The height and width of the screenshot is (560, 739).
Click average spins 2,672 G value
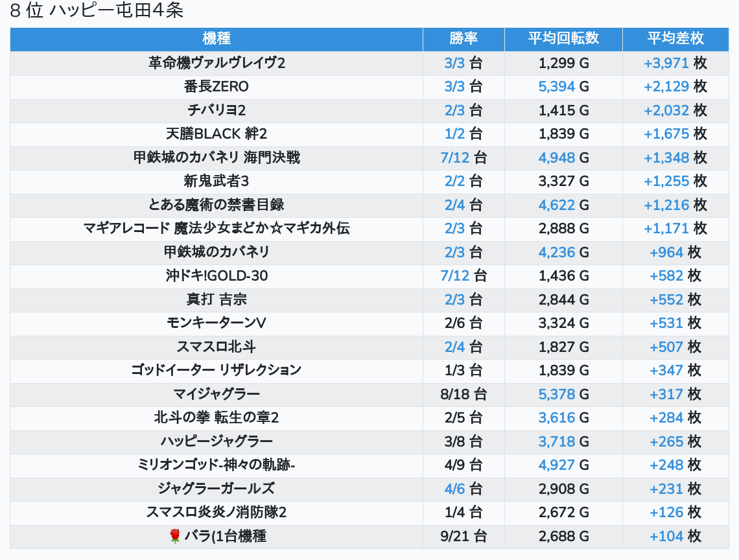tap(564, 513)
